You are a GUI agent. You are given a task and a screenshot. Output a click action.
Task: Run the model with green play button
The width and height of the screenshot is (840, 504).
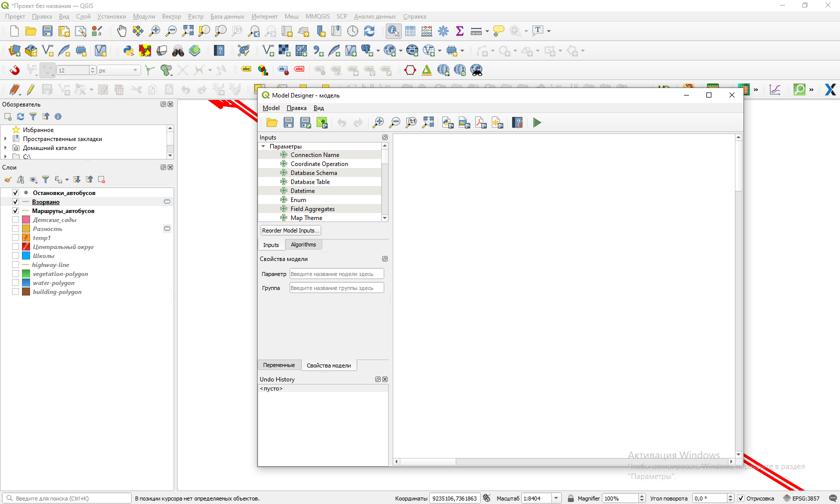click(x=537, y=122)
